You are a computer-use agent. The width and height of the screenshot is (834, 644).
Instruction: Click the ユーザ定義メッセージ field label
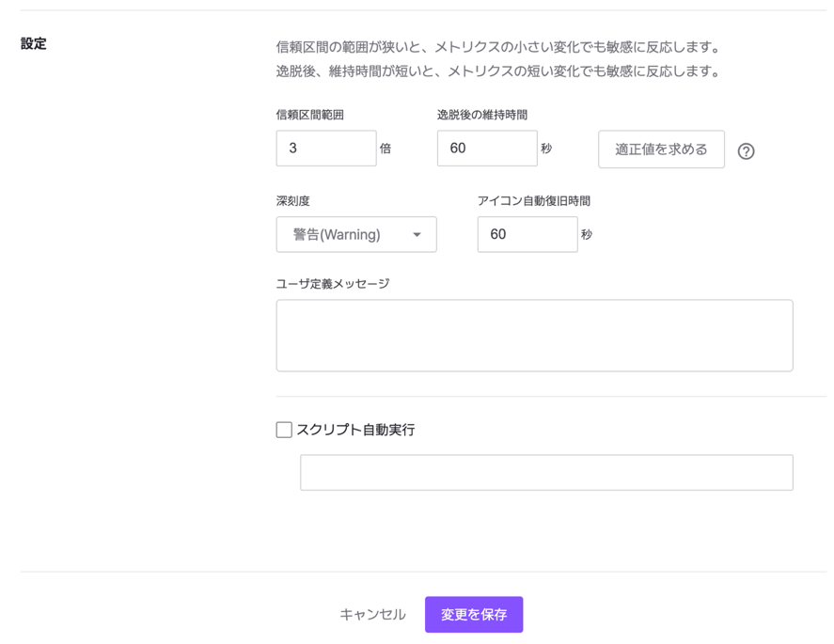tap(332, 284)
